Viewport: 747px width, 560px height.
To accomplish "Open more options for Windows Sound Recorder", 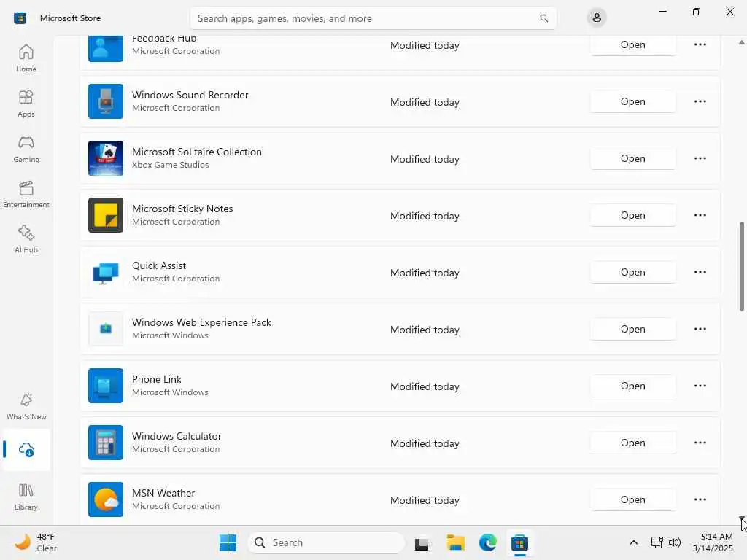I will coord(700,101).
